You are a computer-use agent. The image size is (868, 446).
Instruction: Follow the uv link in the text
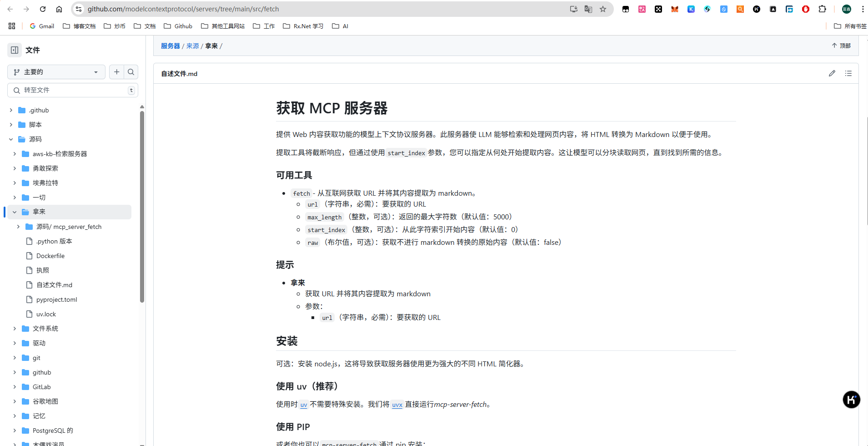[304, 405]
